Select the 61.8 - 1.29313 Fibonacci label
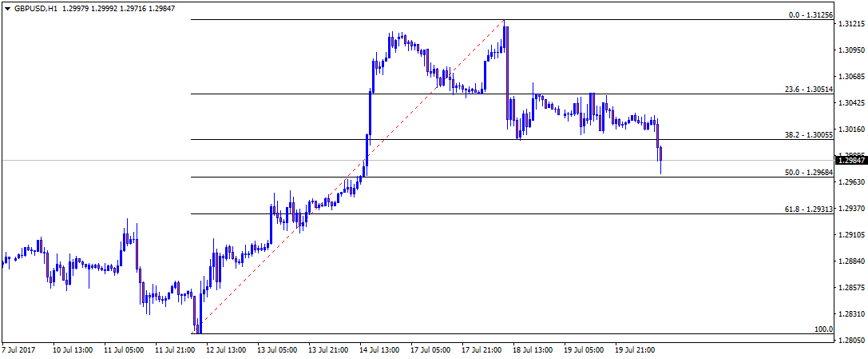The width and height of the screenshot is (868, 359). pos(809,209)
